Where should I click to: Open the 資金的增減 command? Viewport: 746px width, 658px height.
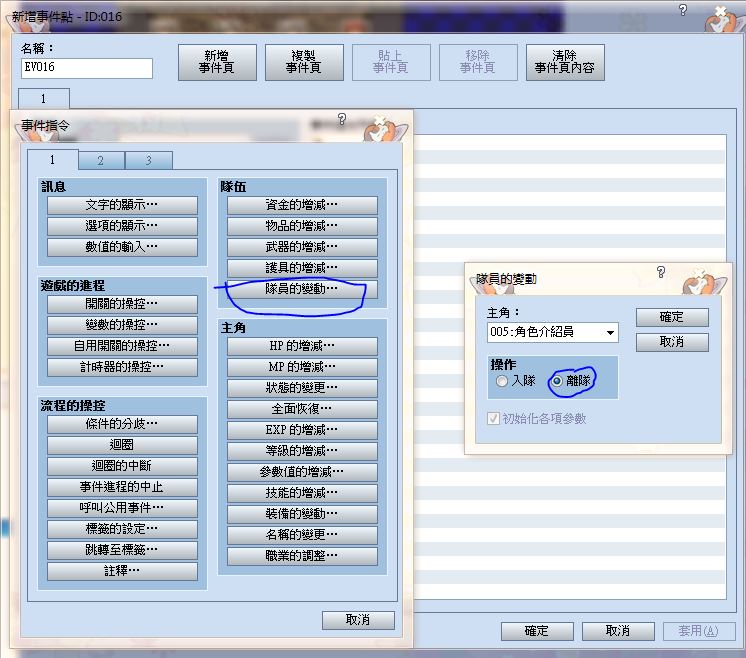tap(302, 206)
